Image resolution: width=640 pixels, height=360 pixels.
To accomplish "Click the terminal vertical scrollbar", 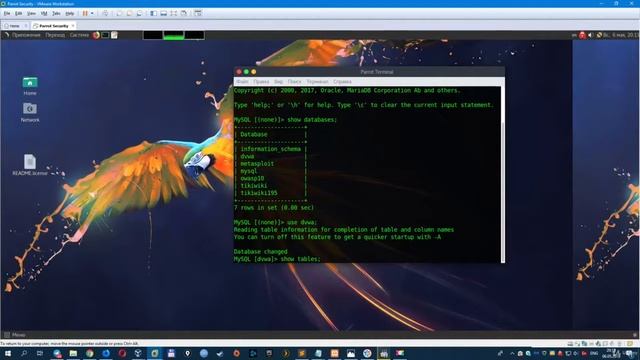I will coord(502,174).
